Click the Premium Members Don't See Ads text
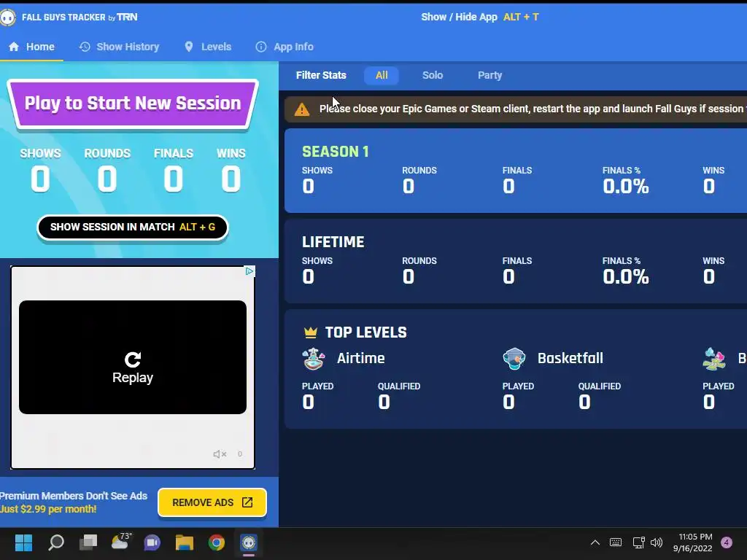Image resolution: width=747 pixels, height=560 pixels. tap(74, 496)
